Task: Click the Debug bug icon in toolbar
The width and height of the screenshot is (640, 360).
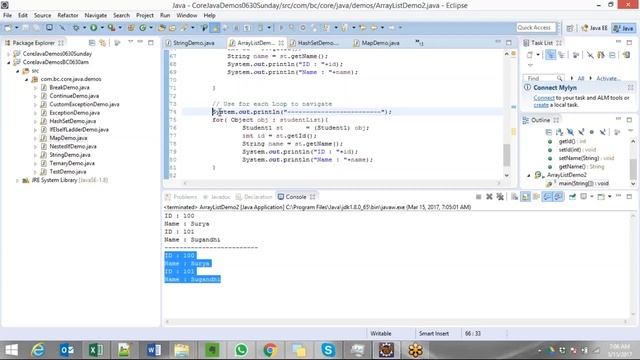Action: [76, 28]
